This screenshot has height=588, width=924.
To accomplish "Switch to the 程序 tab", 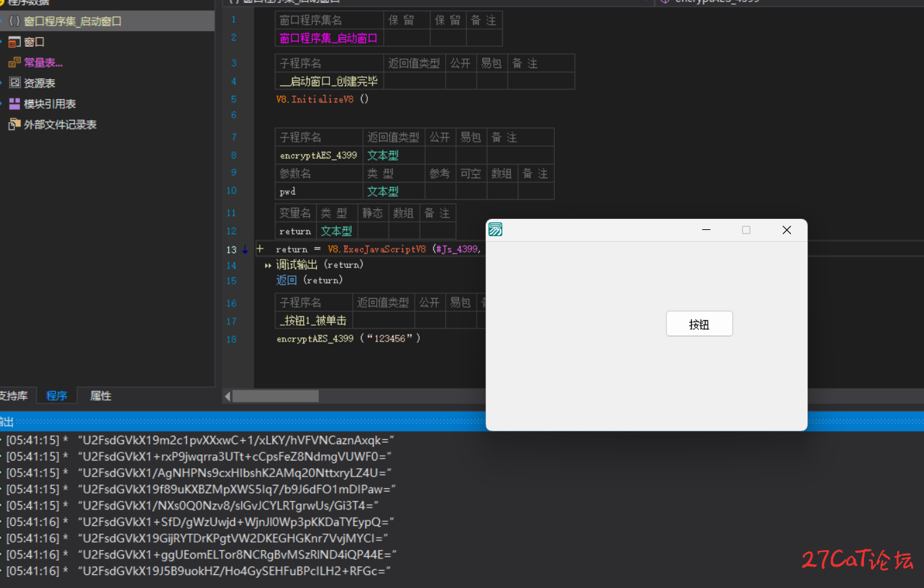I will 57,396.
